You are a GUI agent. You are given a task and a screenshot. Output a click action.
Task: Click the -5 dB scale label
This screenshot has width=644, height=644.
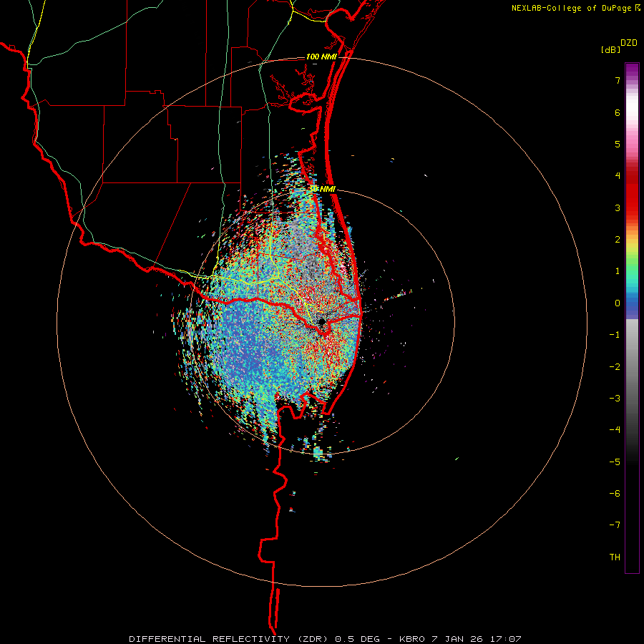[615, 462]
